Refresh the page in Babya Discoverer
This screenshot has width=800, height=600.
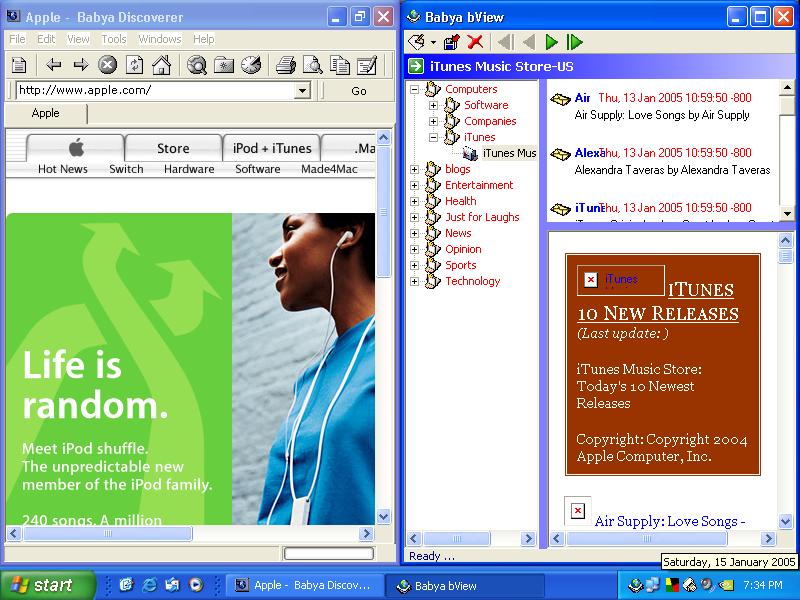pos(134,65)
